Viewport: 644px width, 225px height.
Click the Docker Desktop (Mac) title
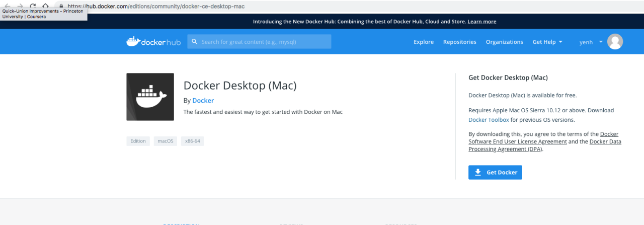click(x=240, y=85)
